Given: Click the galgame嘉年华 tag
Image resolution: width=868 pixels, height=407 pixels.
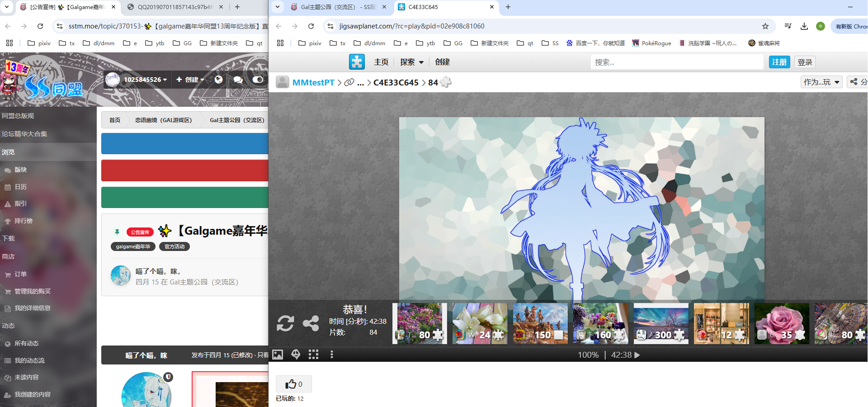Looking at the screenshot, I should (x=133, y=246).
